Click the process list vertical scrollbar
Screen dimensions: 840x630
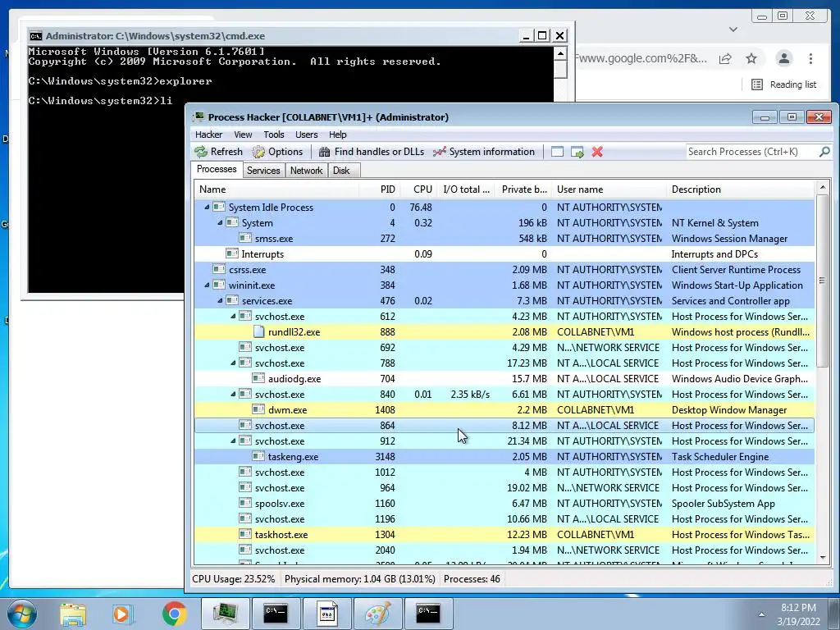pos(822,281)
